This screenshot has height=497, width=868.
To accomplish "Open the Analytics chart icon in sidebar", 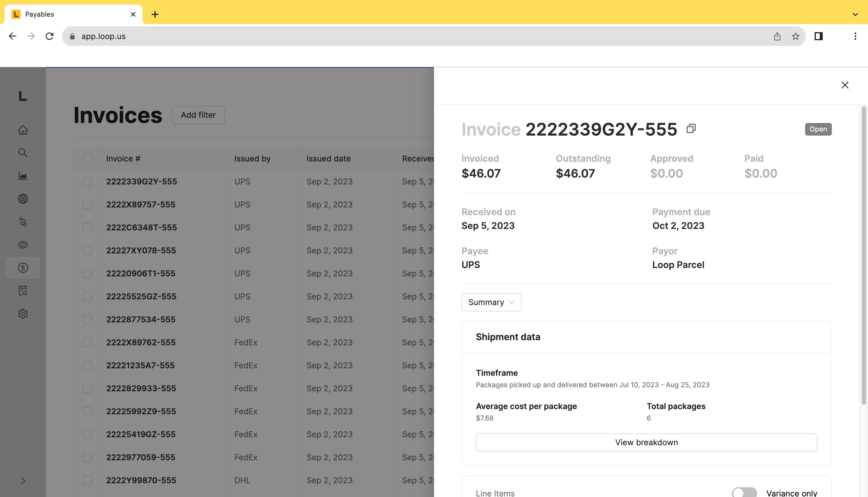I will point(22,176).
